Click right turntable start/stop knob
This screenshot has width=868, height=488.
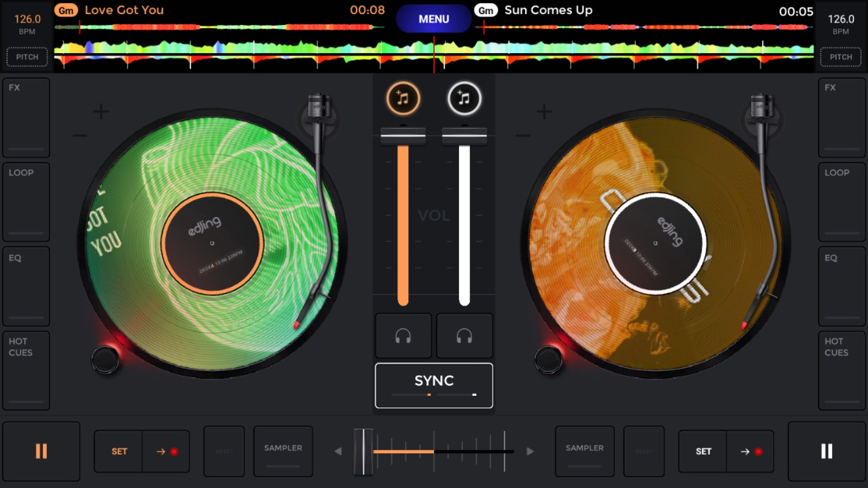click(x=549, y=359)
